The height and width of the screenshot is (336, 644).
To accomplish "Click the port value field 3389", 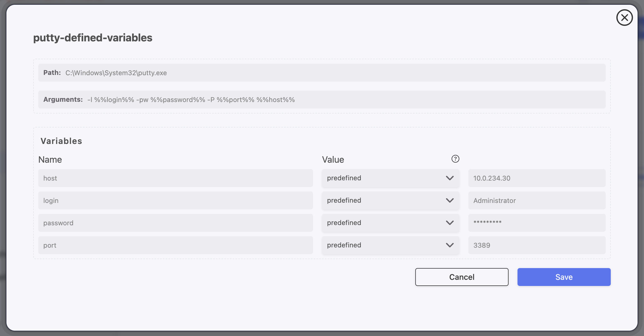I will (x=536, y=245).
